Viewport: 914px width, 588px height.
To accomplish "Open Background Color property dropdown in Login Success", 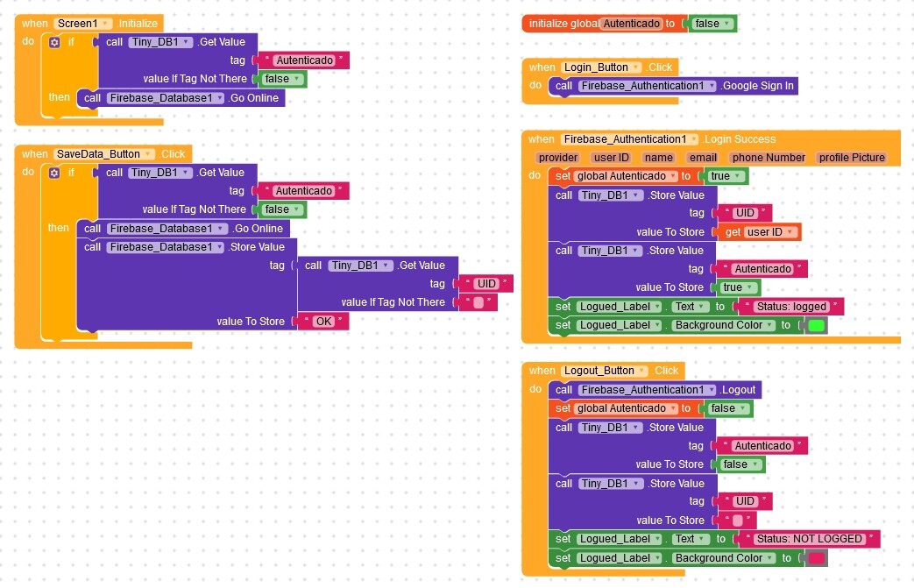I will [x=723, y=325].
